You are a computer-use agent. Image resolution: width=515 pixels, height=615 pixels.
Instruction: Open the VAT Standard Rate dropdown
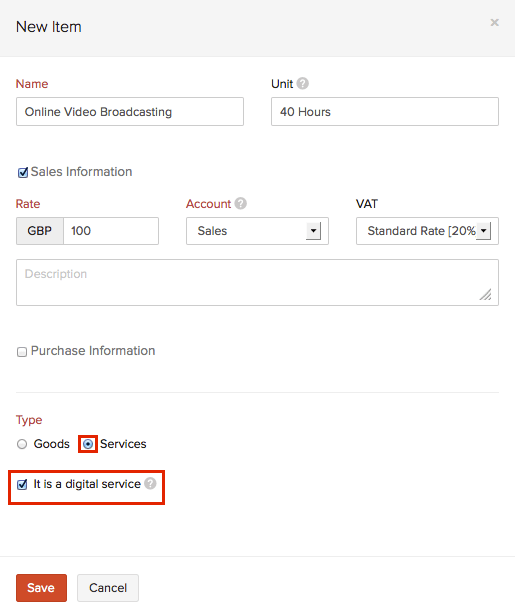pyautogui.click(x=428, y=231)
